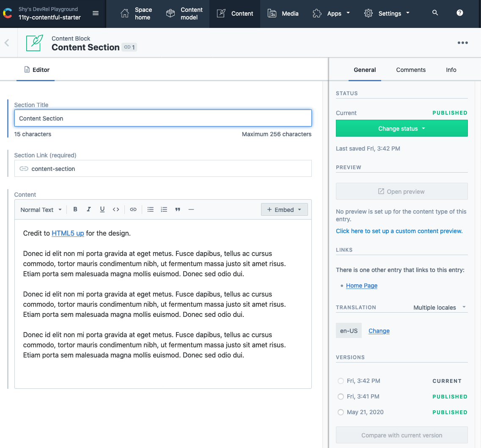Viewport: 481px width, 448px height.
Task: Toggle bold formatting
Action: tap(75, 209)
